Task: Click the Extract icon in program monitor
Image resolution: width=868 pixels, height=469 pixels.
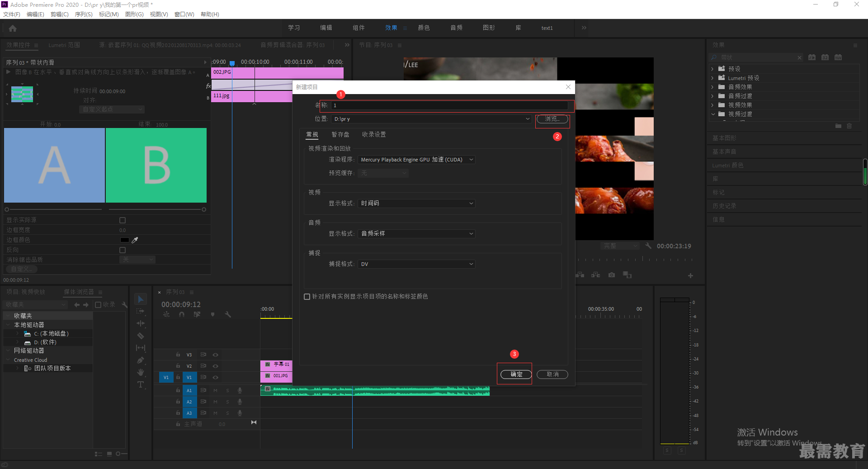Action: click(596, 275)
